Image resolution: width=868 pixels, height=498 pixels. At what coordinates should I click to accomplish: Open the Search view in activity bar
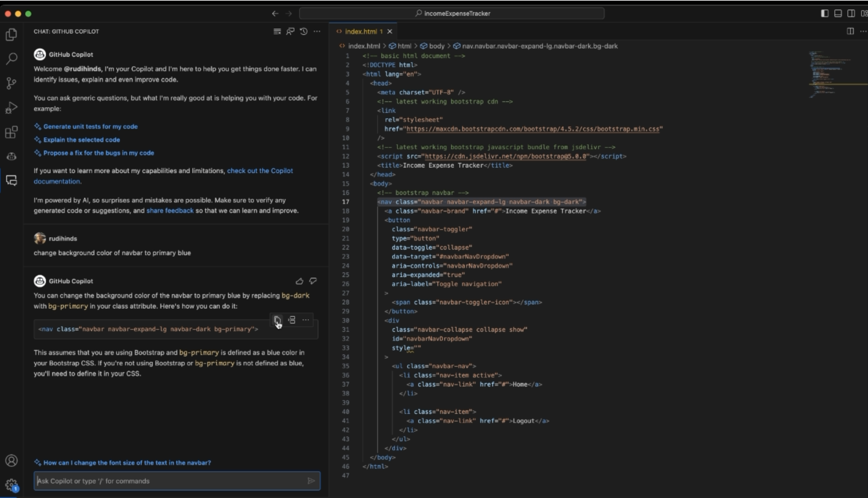click(x=11, y=58)
